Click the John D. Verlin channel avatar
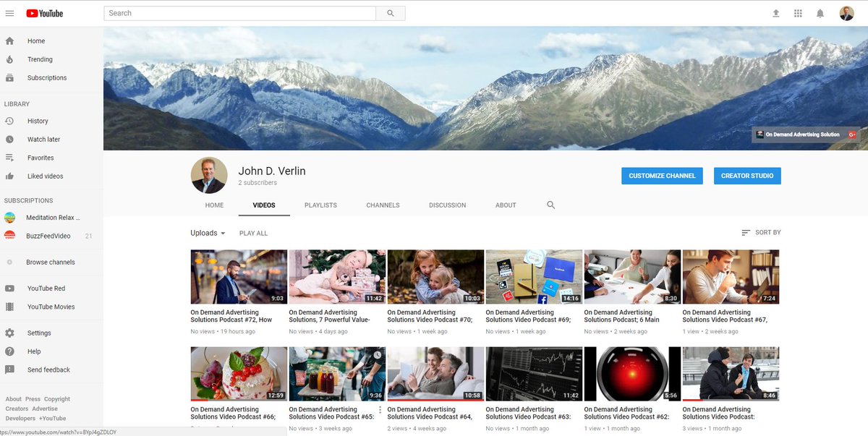Image resolution: width=868 pixels, height=436 pixels. 209,176
